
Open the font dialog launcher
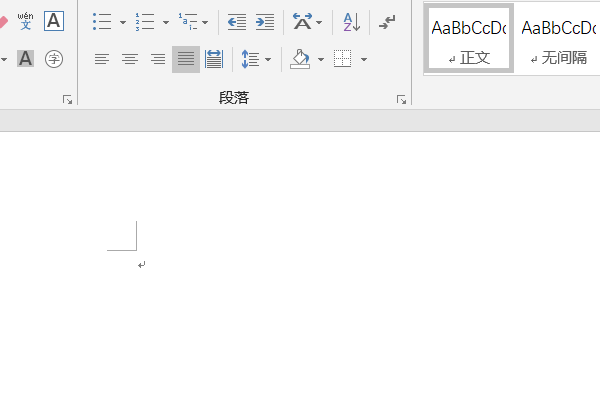(x=67, y=100)
